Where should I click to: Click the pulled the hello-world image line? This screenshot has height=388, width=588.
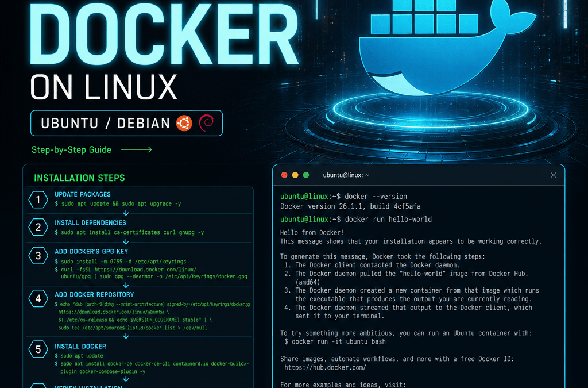pyautogui.click(x=406, y=274)
